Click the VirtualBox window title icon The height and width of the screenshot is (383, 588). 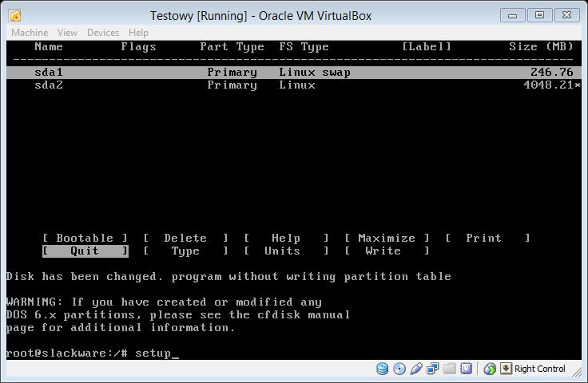15,16
